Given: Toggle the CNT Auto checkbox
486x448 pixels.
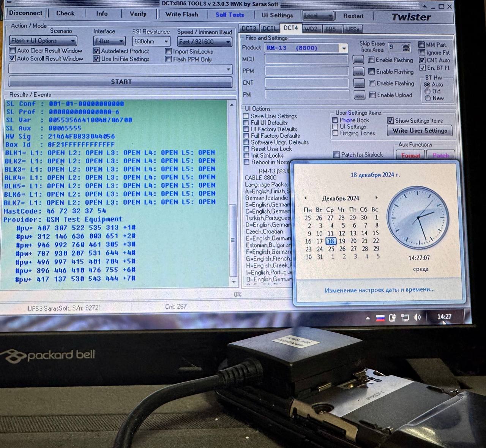Looking at the screenshot, I should (422, 60).
